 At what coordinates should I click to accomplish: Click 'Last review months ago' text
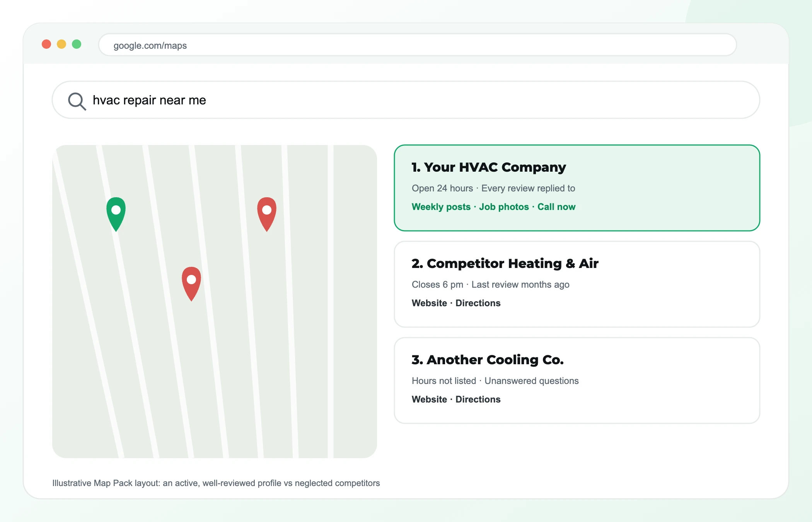[x=520, y=285]
